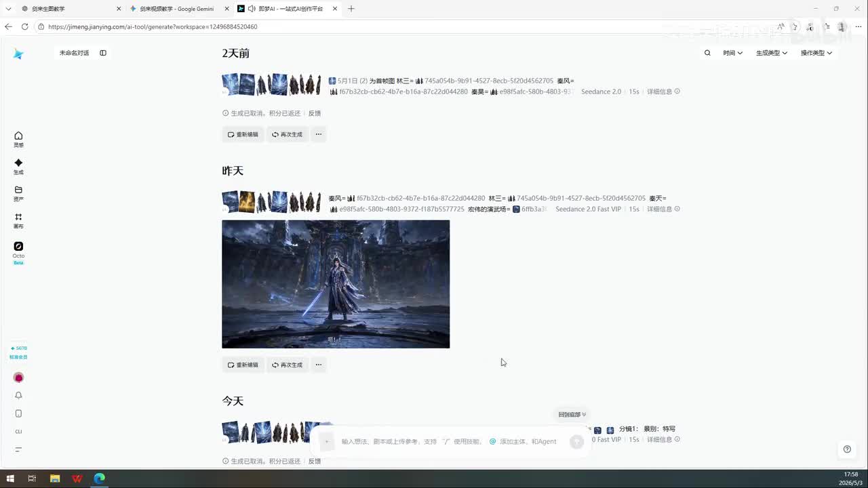Click the browser back arrow
The width and height of the screenshot is (868, 488).
(x=8, y=26)
